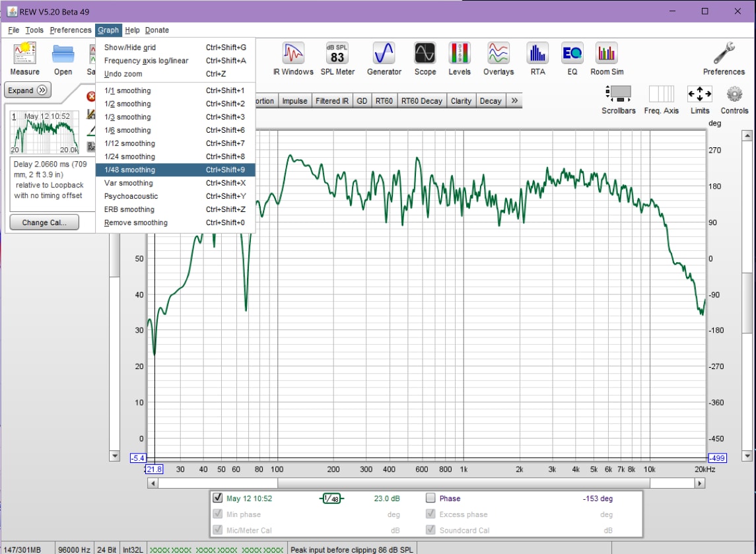This screenshot has width=756, height=554.
Task: Select Remove smoothing
Action: [175, 223]
